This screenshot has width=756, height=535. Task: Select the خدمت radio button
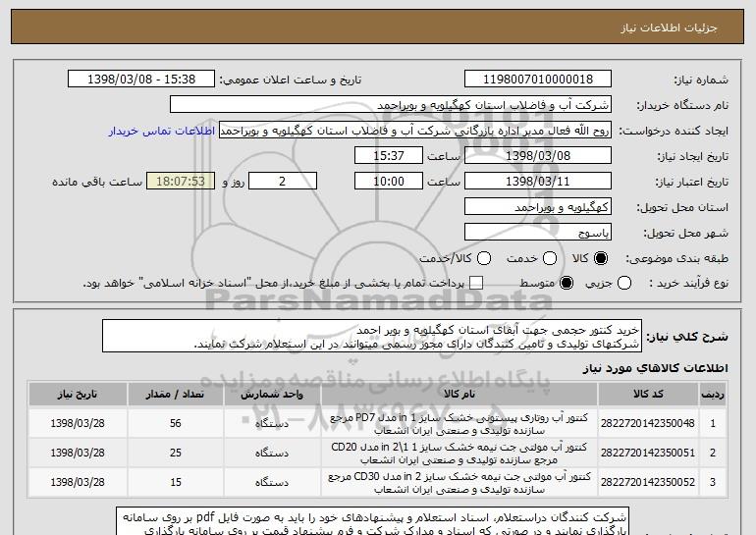point(550,258)
